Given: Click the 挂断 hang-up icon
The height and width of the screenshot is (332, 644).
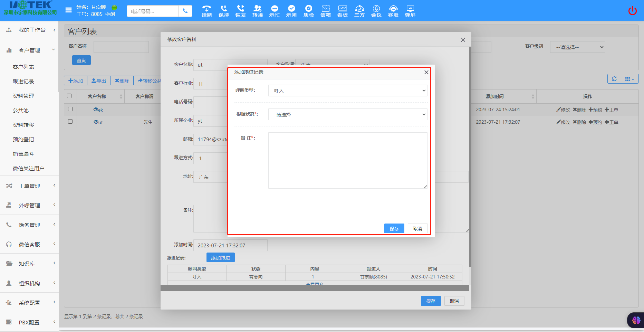Looking at the screenshot, I should click(206, 10).
